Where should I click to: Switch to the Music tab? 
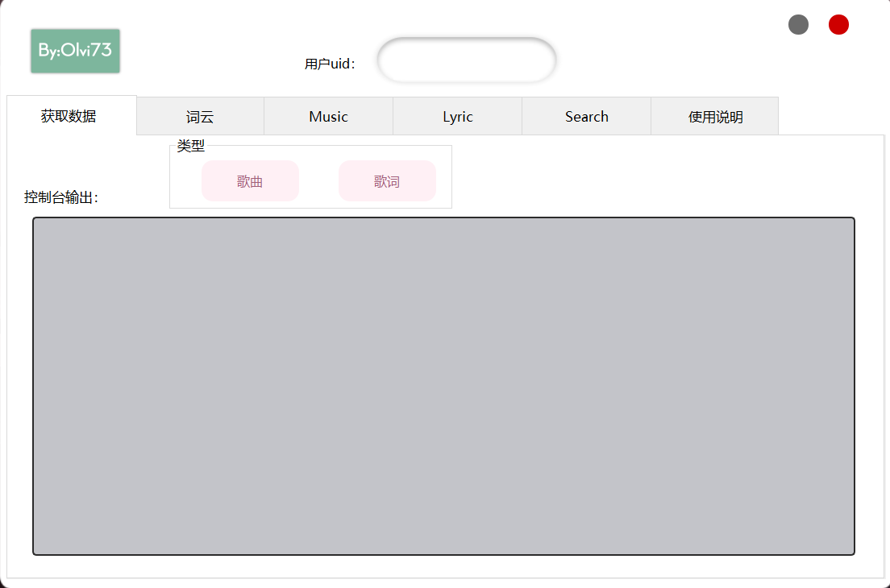point(328,117)
